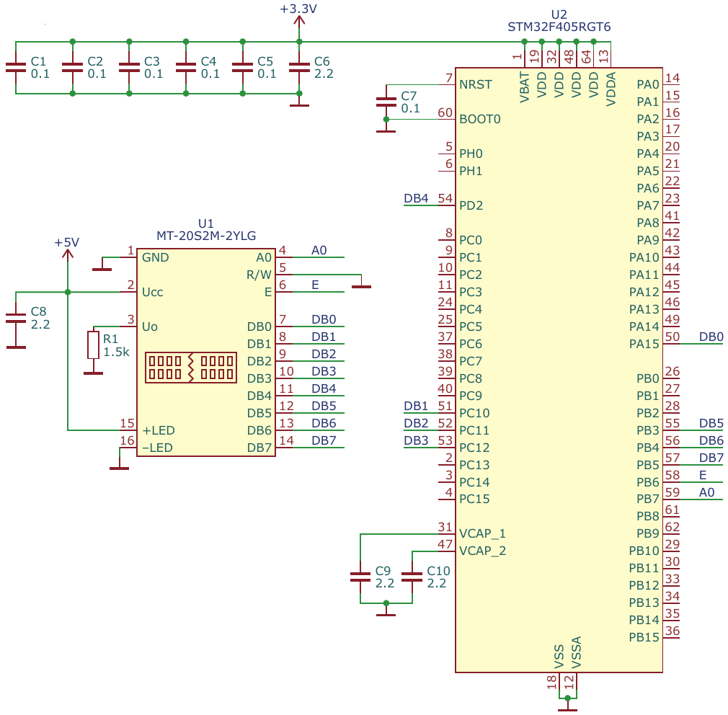The height and width of the screenshot is (715, 728).
Task: Select capacitor C8 symbol
Action: tap(16, 318)
